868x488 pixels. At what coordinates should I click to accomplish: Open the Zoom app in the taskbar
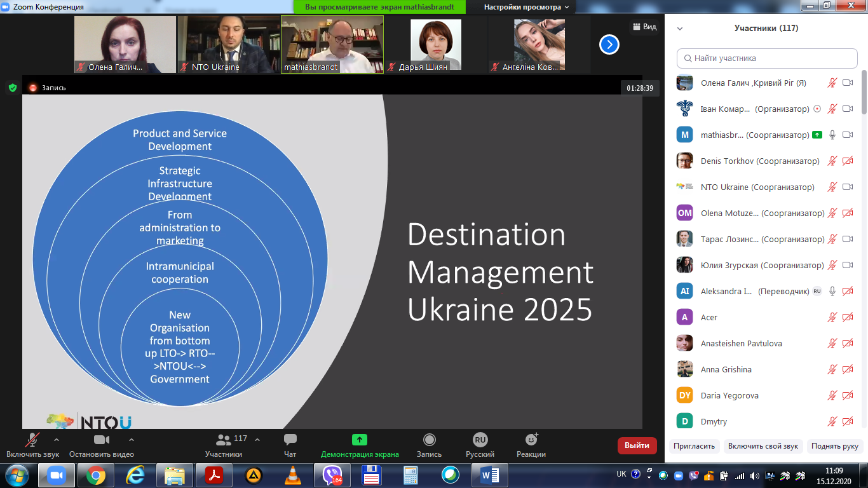tap(57, 475)
